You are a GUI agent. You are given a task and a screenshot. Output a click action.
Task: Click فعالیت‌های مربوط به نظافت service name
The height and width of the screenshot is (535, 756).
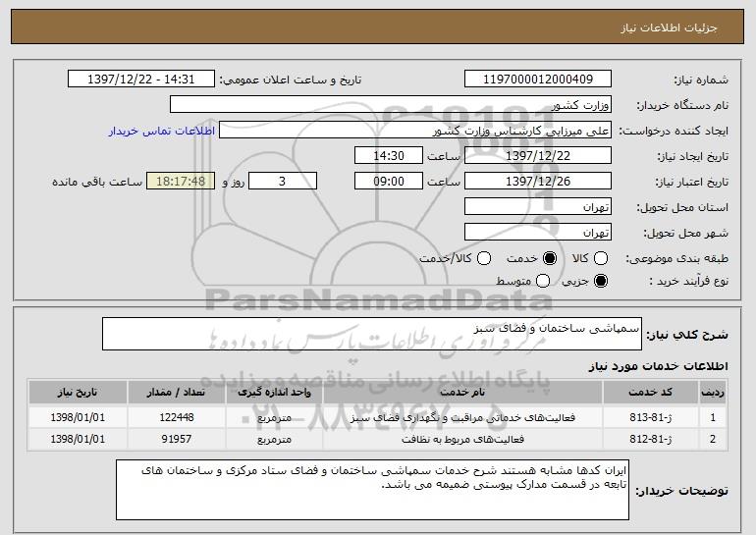click(x=462, y=439)
